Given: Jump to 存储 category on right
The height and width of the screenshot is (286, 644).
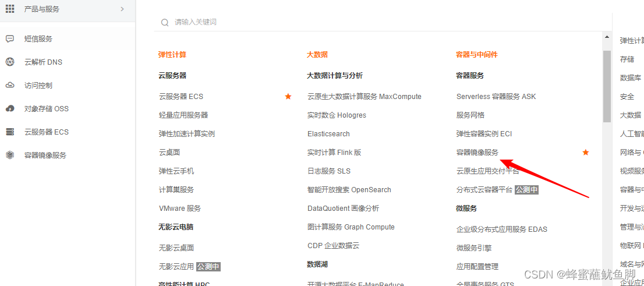Looking at the screenshot, I should 627,59.
